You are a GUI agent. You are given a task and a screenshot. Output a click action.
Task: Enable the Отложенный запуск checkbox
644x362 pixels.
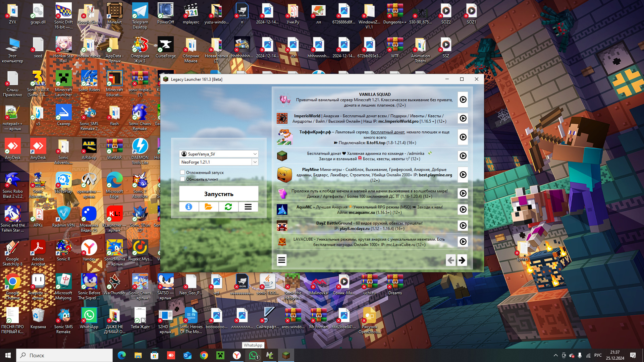(x=183, y=172)
